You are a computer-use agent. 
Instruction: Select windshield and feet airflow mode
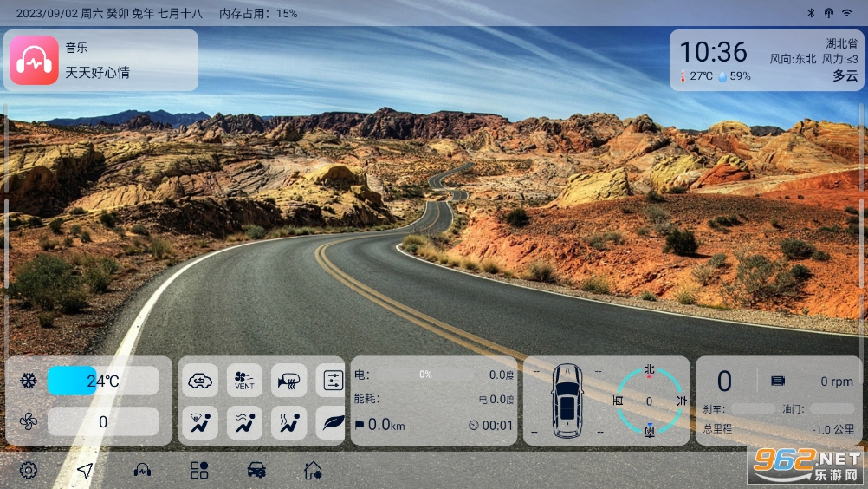pyautogui.click(x=200, y=422)
